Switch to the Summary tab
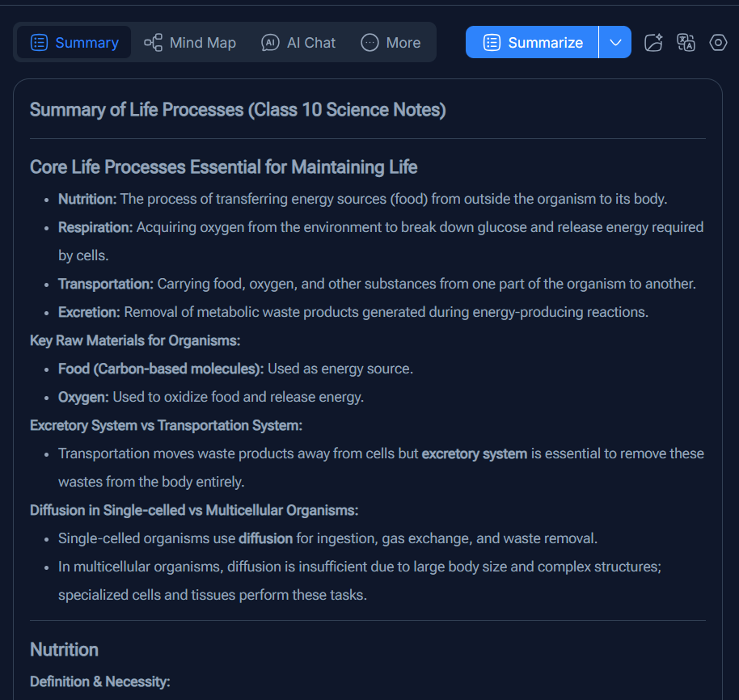The width and height of the screenshot is (739, 700). tap(74, 42)
